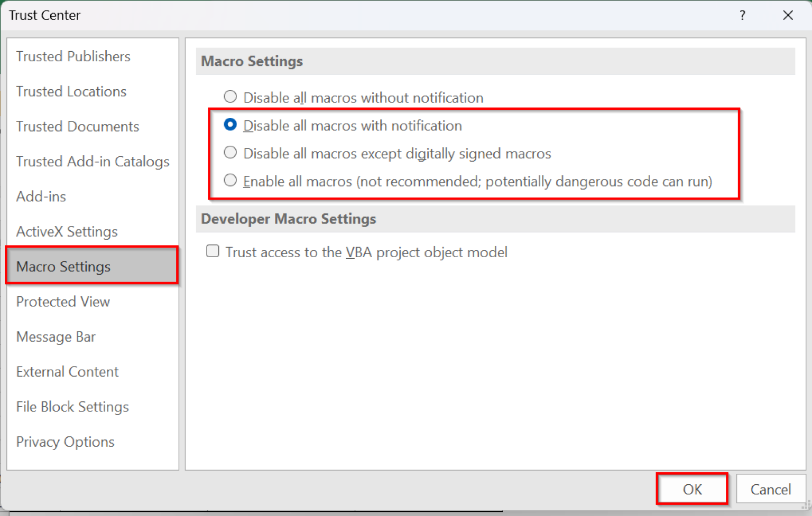Select Macro Settings in sidebar
The width and height of the screenshot is (812, 516).
[63, 266]
